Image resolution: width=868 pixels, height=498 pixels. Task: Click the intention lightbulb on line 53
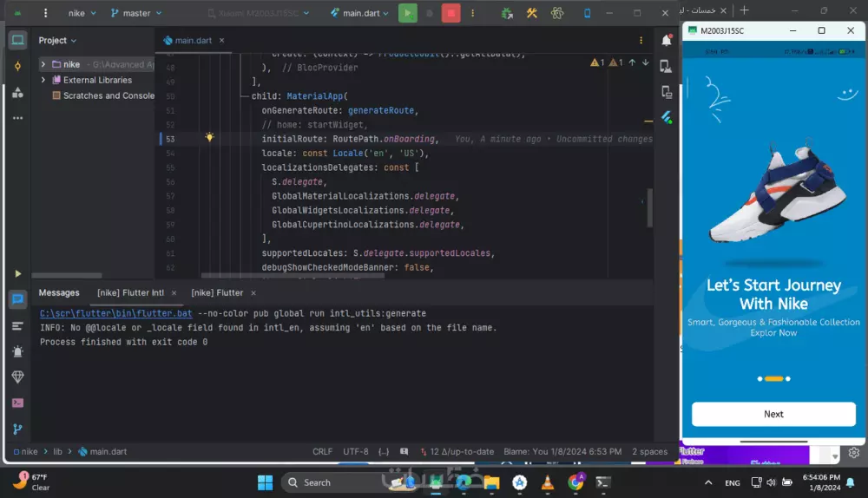coord(209,137)
